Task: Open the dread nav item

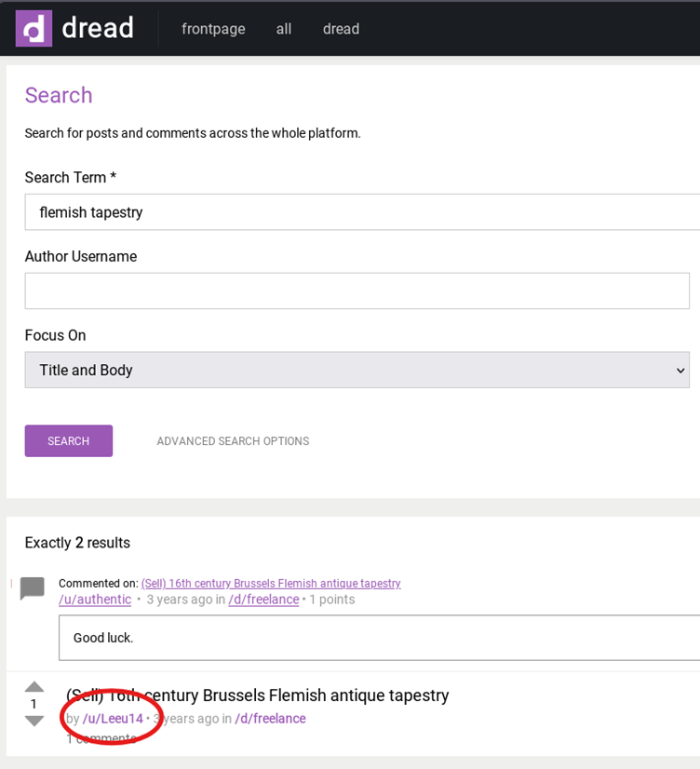Action: click(342, 29)
